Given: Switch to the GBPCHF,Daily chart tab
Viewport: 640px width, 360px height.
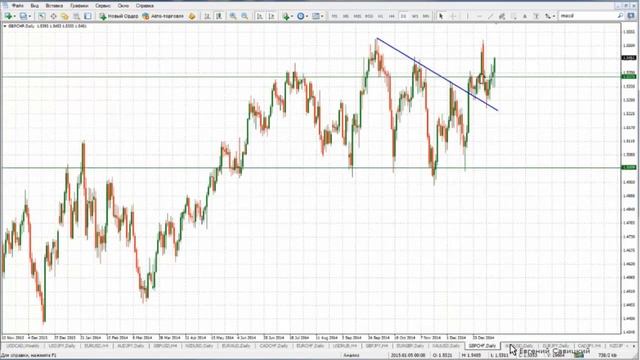Looking at the screenshot, I should click(x=482, y=346).
